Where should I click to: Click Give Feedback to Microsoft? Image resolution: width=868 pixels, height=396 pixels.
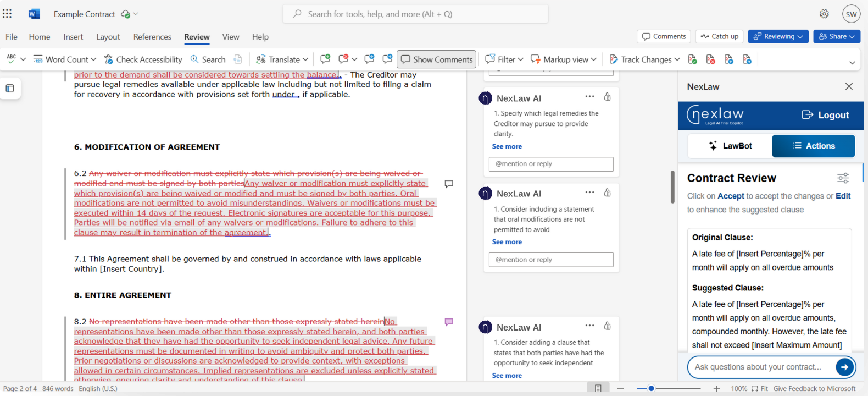(x=815, y=388)
